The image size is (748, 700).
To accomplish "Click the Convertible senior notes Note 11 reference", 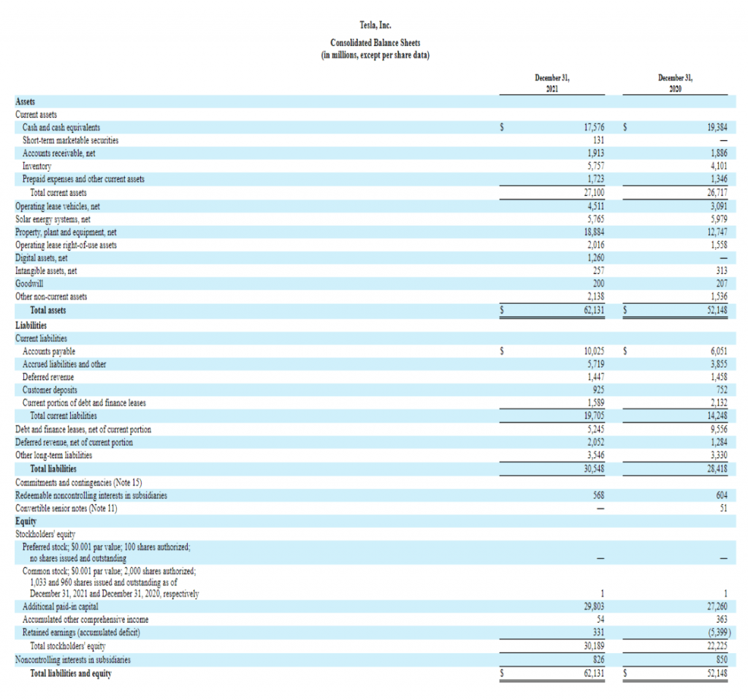I will [66, 508].
